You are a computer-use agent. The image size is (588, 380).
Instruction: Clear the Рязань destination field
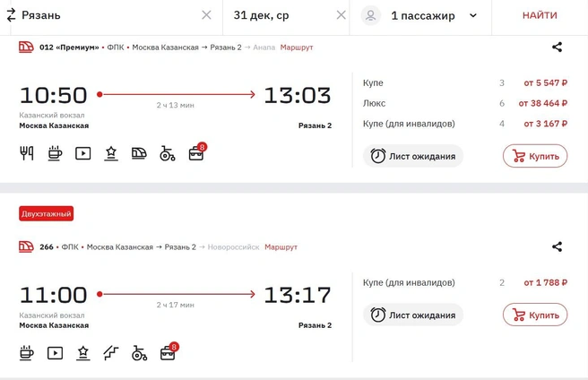(206, 15)
